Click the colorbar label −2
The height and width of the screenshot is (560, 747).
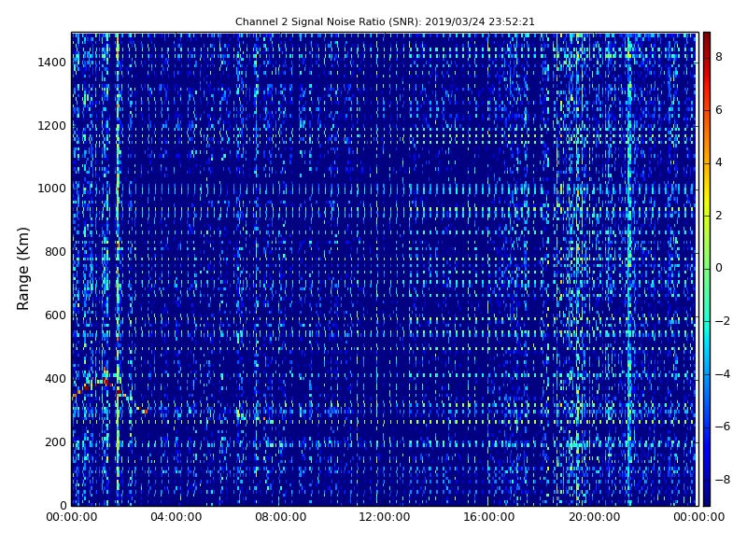723,321
